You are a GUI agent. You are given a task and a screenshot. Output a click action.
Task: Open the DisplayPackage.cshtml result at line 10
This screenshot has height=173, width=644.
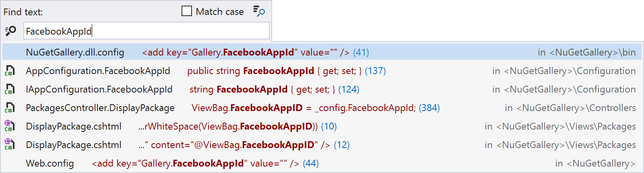(322, 126)
